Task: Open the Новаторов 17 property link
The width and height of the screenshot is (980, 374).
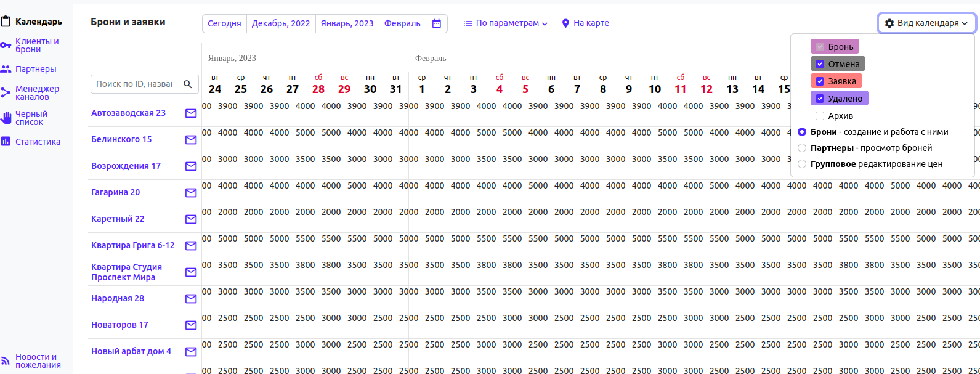Action: pyautogui.click(x=119, y=325)
